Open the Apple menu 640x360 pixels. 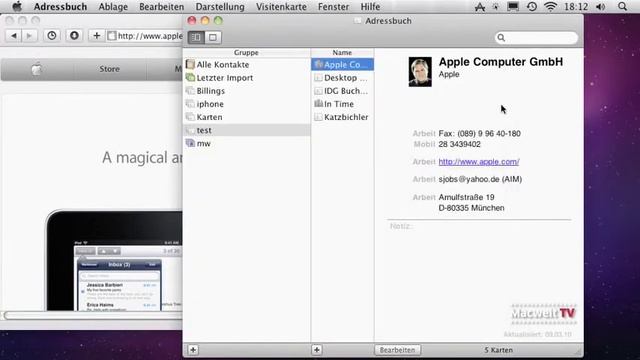coord(17,7)
